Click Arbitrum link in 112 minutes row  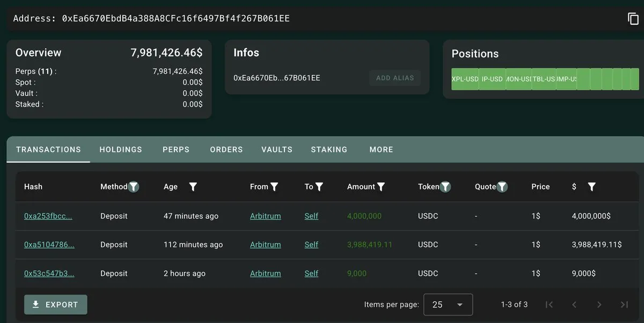click(265, 245)
